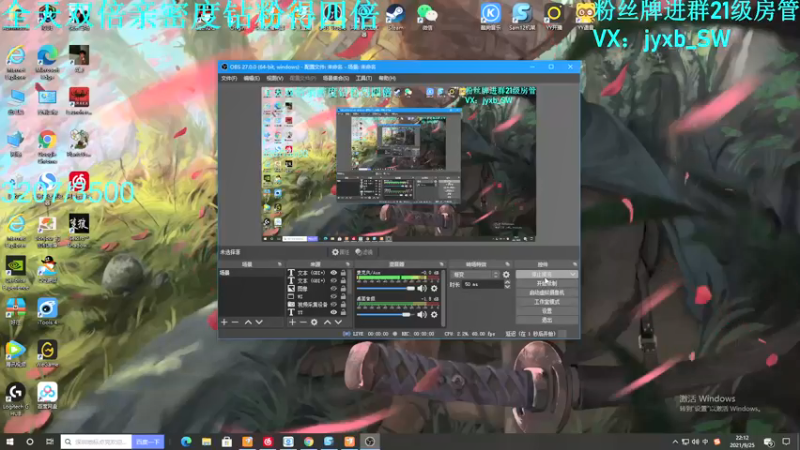Pop out the 转场特效 dock using its header icon
The image size is (800, 450).
coord(507,264)
